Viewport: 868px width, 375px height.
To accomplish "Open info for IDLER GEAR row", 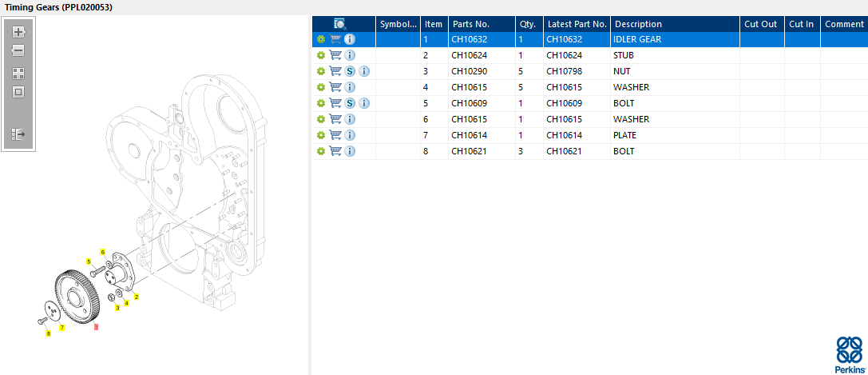I will click(350, 39).
